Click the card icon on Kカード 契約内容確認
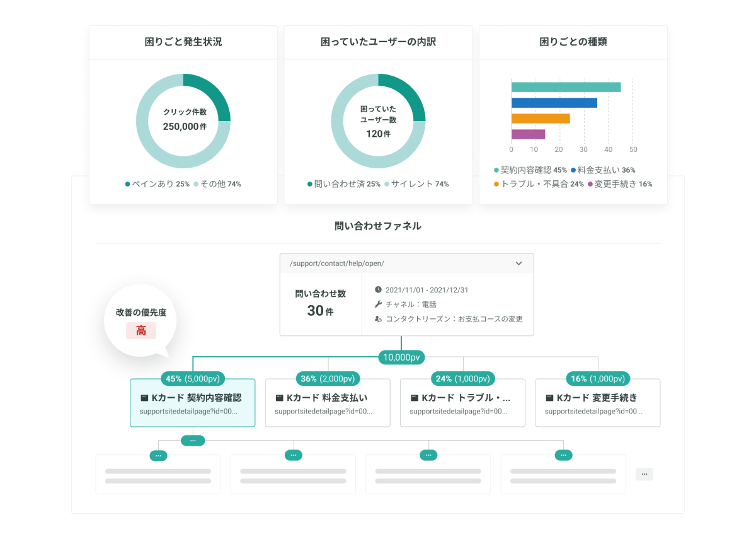The width and height of the screenshot is (756, 539). click(144, 398)
